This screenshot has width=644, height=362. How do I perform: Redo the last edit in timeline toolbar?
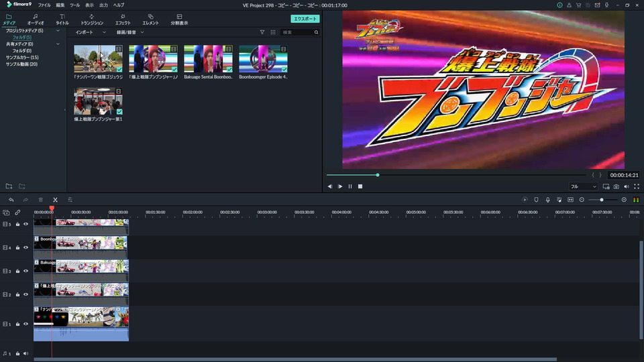(25, 200)
